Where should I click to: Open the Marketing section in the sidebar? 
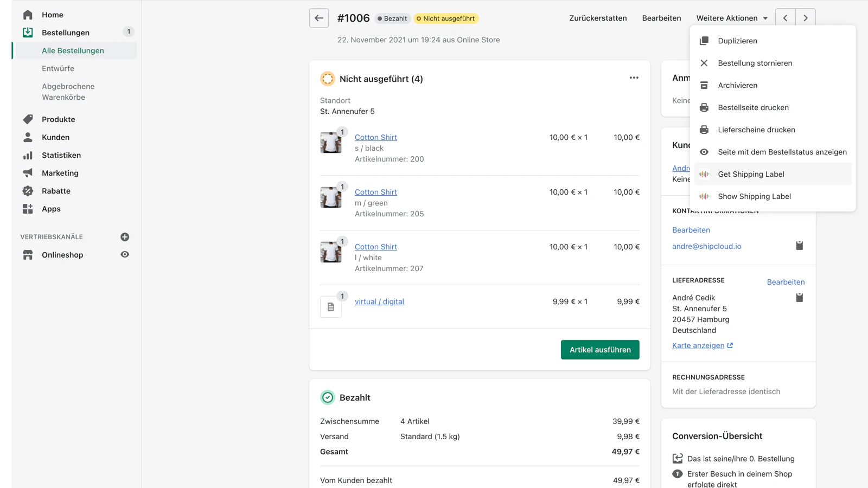(60, 173)
